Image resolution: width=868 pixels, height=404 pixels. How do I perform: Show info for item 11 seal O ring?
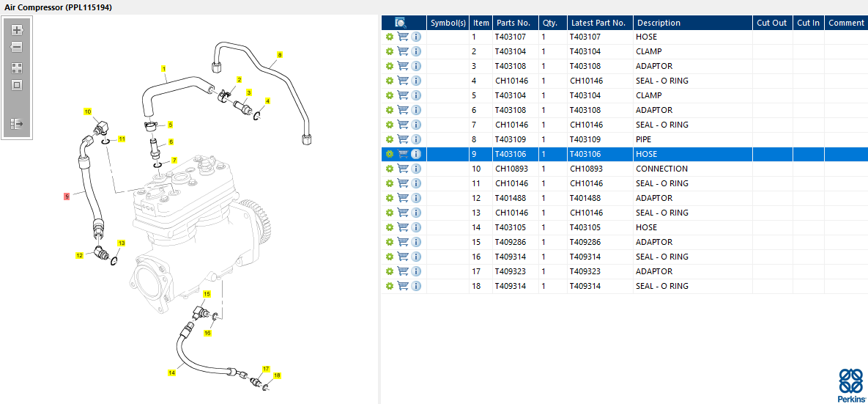pos(416,183)
